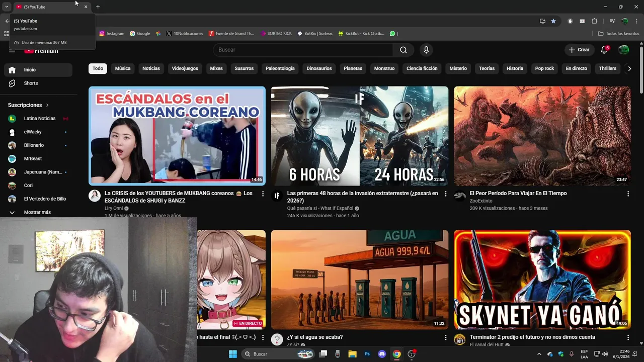644x362 pixels.
Task: Open the WhatsApp bookmark icon
Action: pos(392,34)
